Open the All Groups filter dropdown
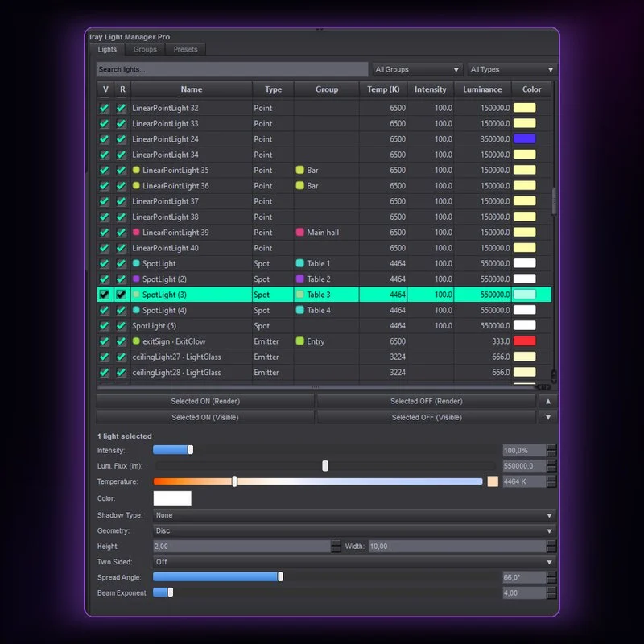The height and width of the screenshot is (644, 644). click(x=417, y=69)
